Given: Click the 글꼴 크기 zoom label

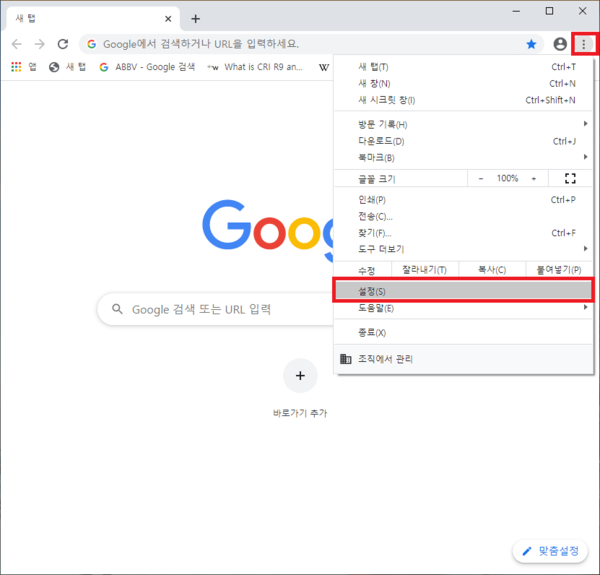Looking at the screenshot, I should point(377,179).
